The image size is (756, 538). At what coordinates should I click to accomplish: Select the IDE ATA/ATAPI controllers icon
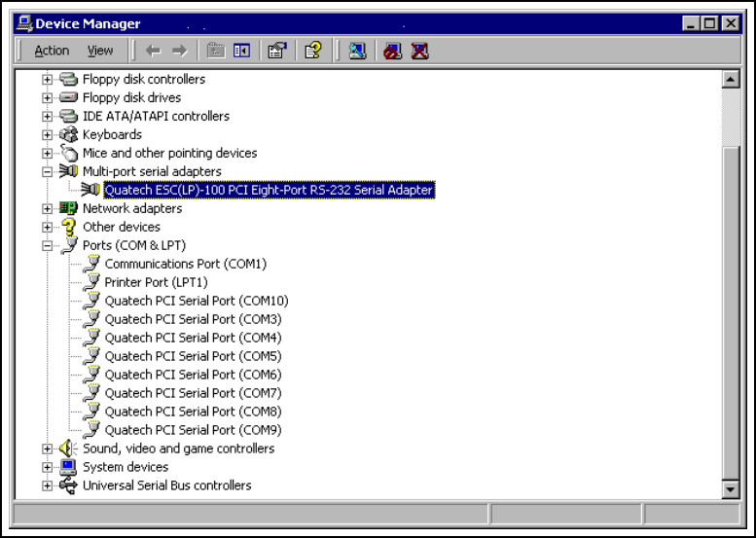(x=68, y=116)
